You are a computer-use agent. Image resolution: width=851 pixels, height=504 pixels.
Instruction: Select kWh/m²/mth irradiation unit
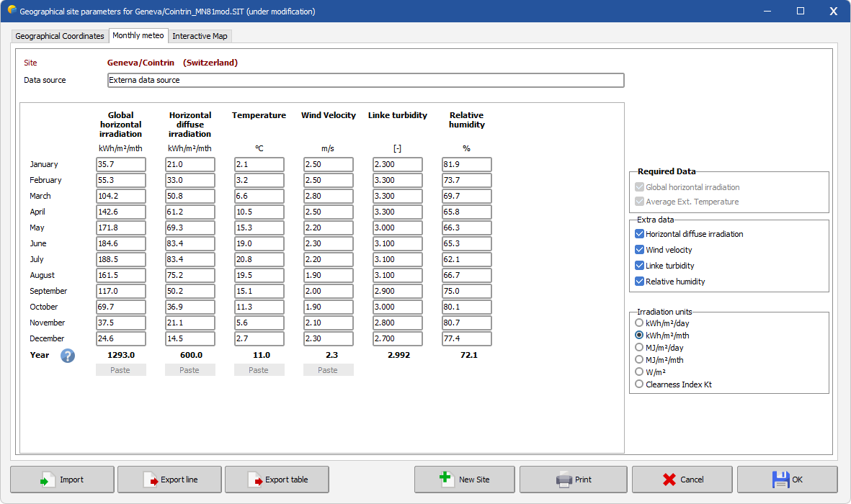click(639, 336)
